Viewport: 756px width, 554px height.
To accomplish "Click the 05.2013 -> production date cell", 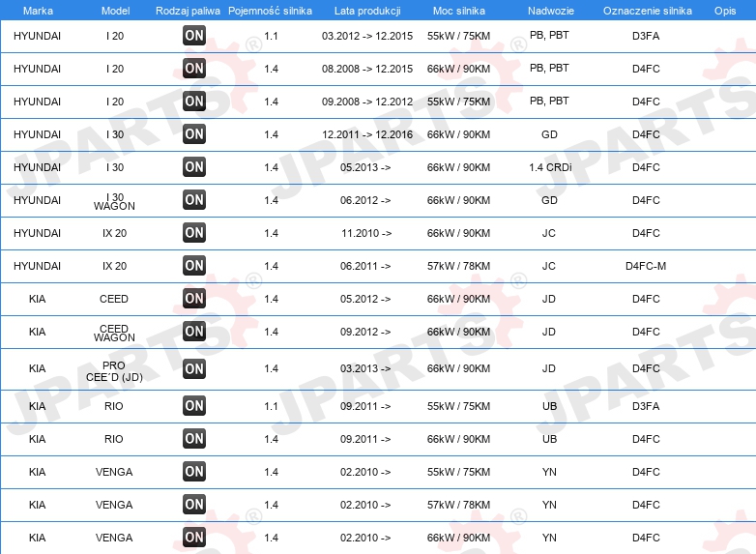I will [x=365, y=167].
